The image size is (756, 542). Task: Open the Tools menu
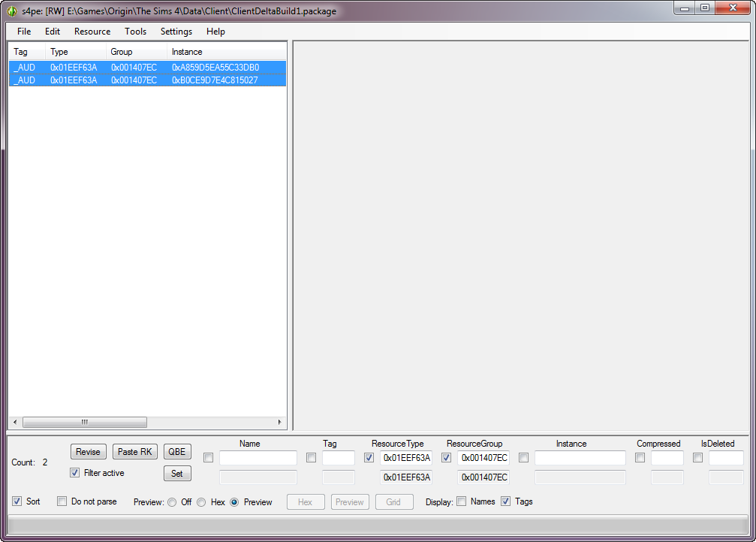pyautogui.click(x=135, y=32)
